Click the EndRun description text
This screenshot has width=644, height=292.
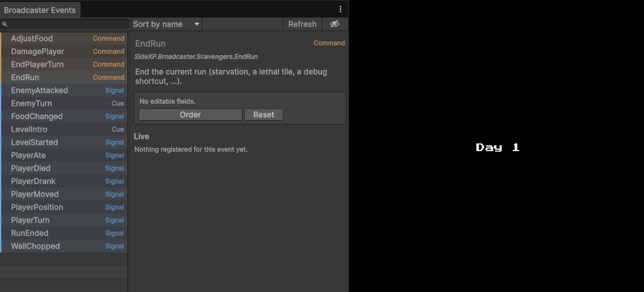click(x=231, y=77)
